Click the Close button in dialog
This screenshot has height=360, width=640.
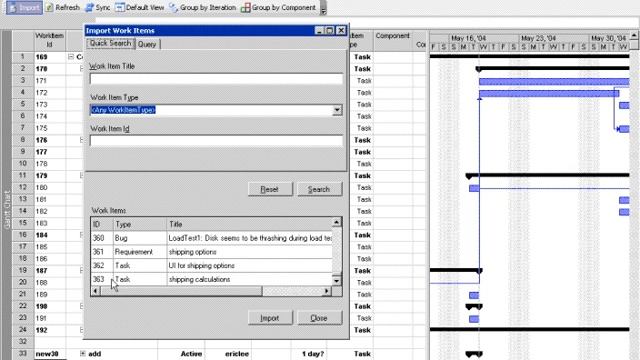(319, 318)
